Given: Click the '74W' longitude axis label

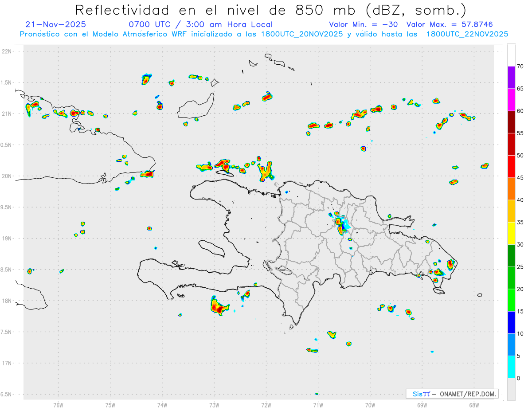Looking at the screenshot, I should coord(162,405).
